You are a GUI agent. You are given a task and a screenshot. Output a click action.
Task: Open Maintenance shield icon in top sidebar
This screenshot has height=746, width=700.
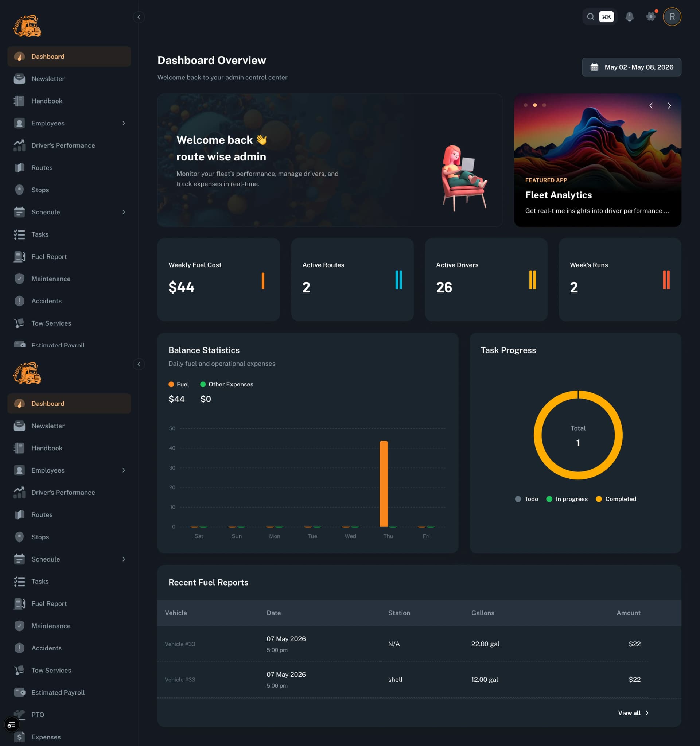pos(20,279)
